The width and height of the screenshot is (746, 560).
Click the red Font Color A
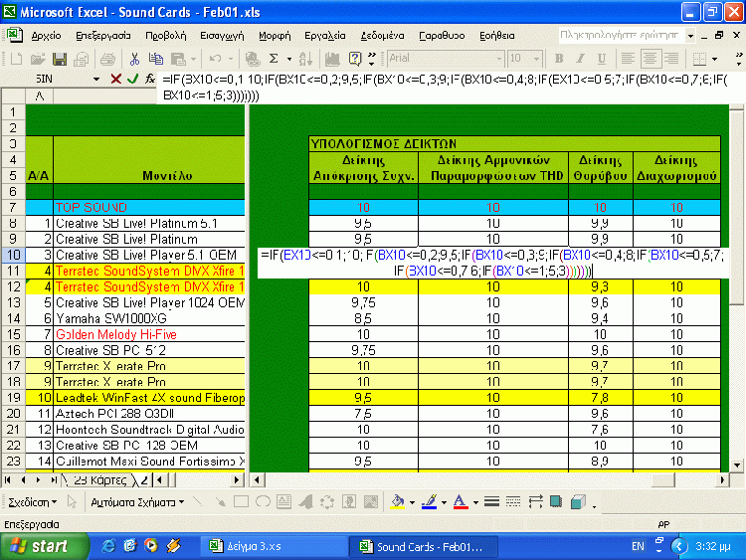point(461,502)
